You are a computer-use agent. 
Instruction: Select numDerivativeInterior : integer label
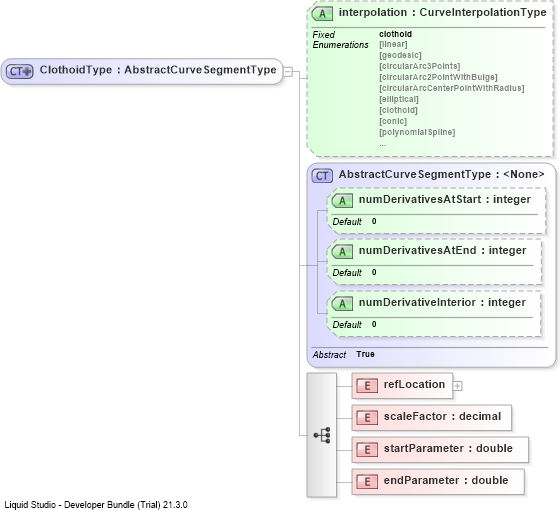(x=442, y=302)
